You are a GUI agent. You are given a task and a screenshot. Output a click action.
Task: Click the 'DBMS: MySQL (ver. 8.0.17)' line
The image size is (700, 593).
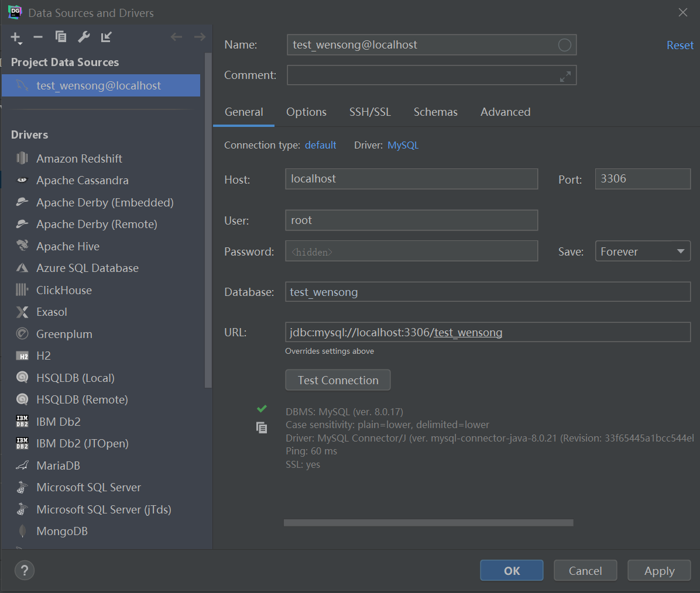[x=344, y=411]
